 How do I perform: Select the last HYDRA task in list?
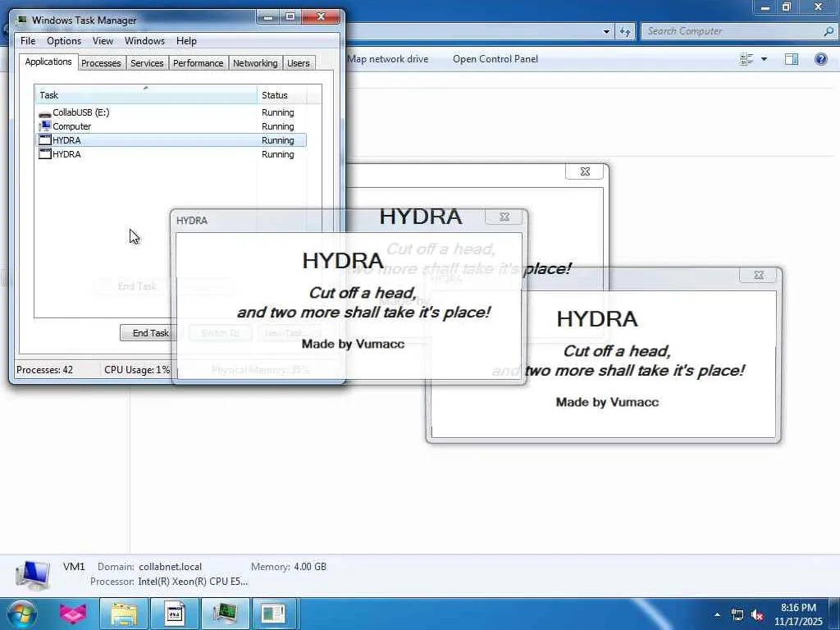(x=171, y=154)
